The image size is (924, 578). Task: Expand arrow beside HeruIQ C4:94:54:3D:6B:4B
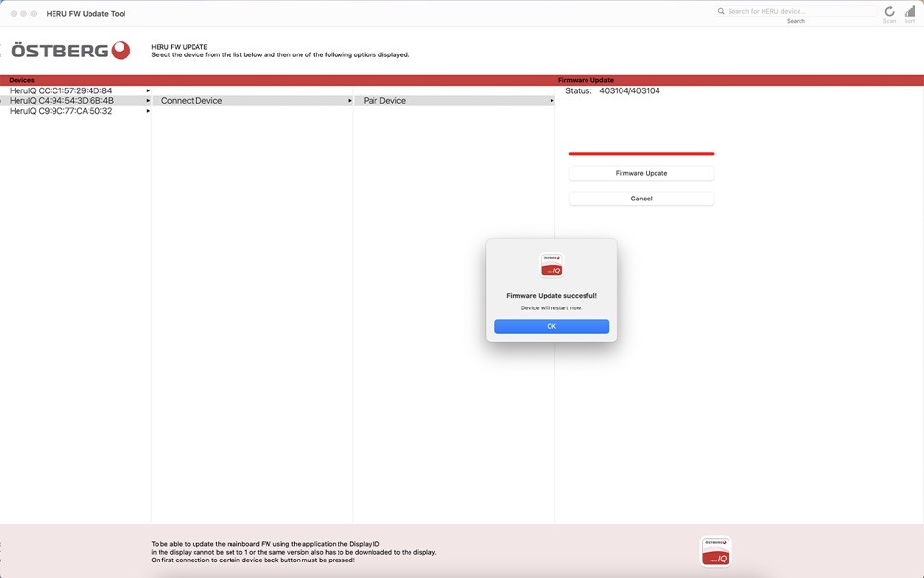coord(148,101)
